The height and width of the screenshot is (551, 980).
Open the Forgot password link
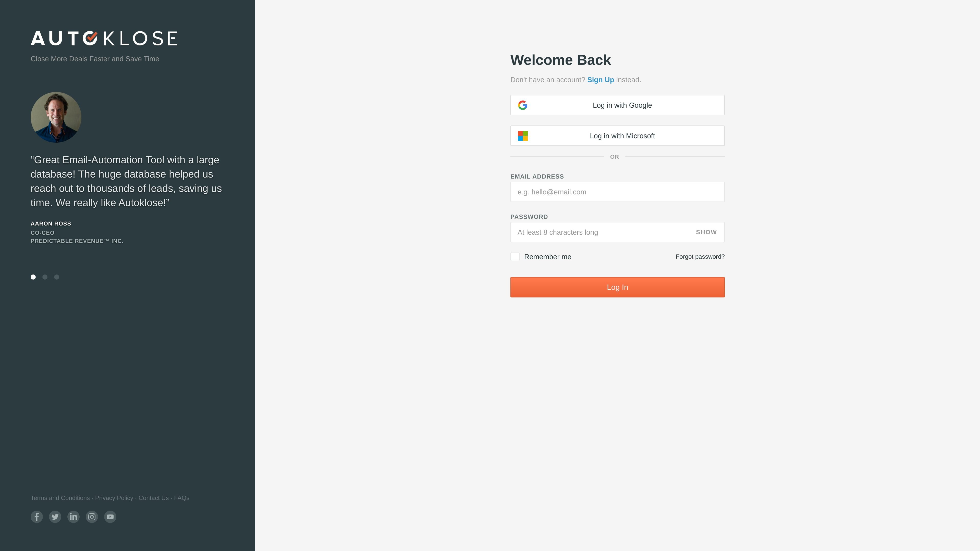pyautogui.click(x=700, y=257)
